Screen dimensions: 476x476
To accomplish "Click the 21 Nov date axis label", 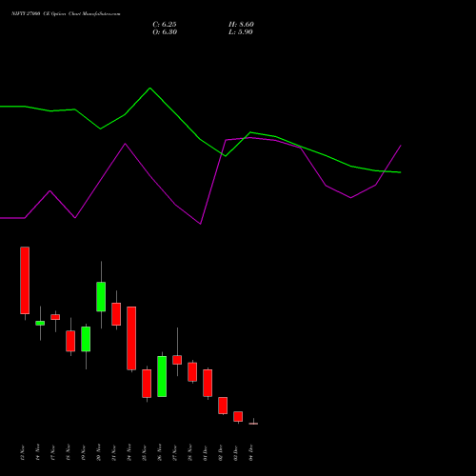I will [114, 452].
